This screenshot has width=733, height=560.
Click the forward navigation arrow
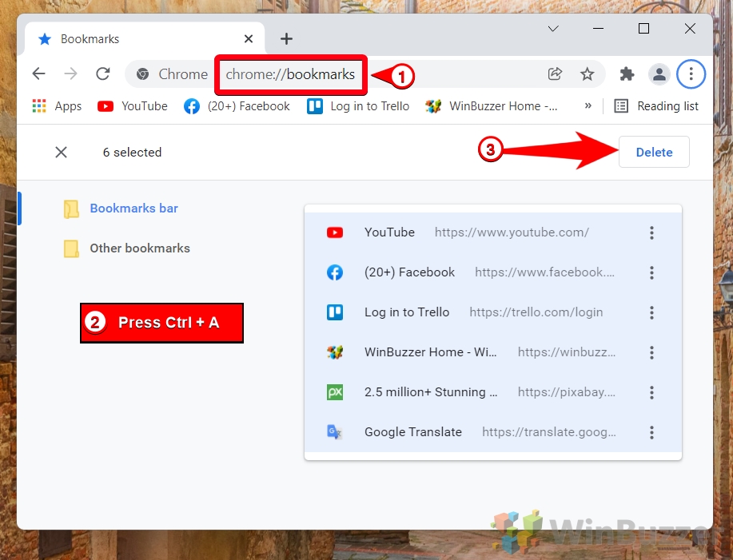coord(70,73)
